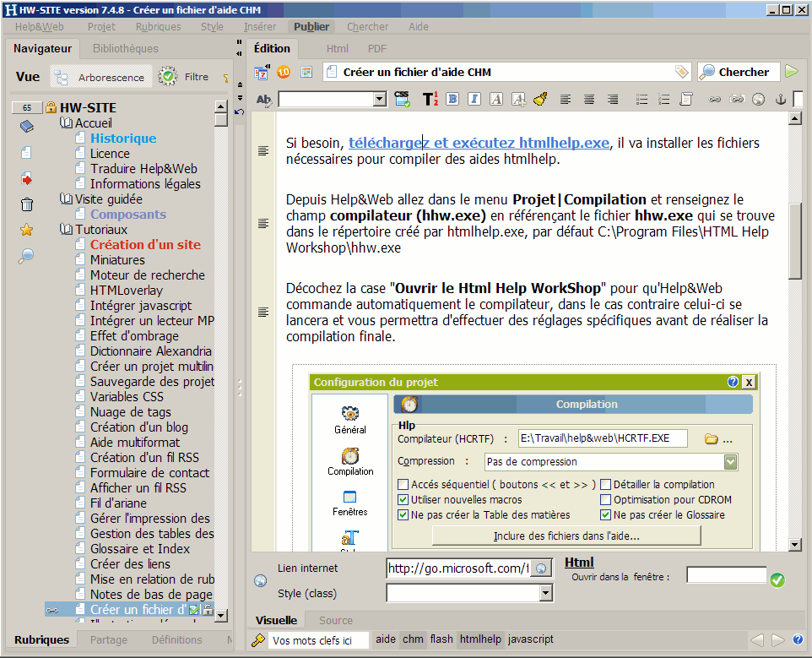Viewport: 812px width, 658px height.
Task: Click the trash bin icon in sidebar
Action: tap(27, 204)
